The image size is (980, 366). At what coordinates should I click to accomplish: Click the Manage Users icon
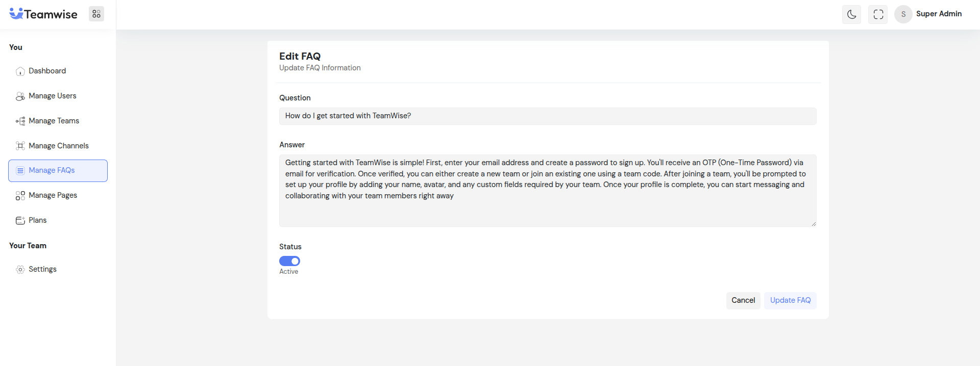point(20,96)
